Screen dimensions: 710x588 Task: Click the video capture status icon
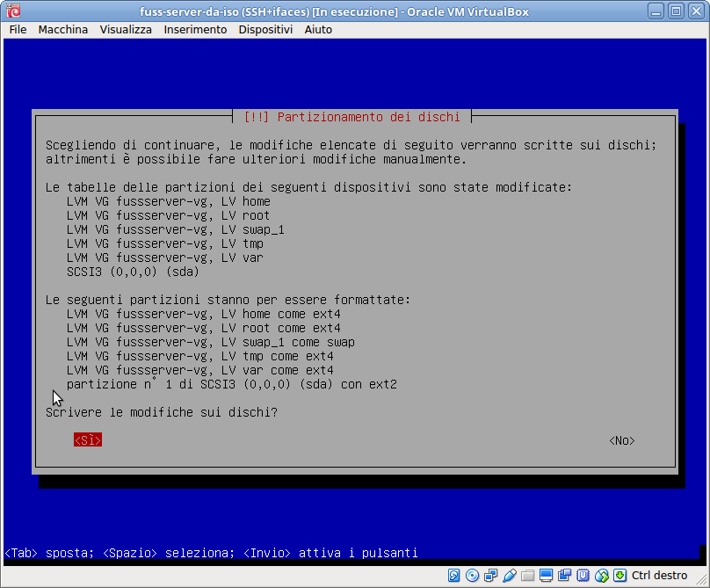(565, 576)
